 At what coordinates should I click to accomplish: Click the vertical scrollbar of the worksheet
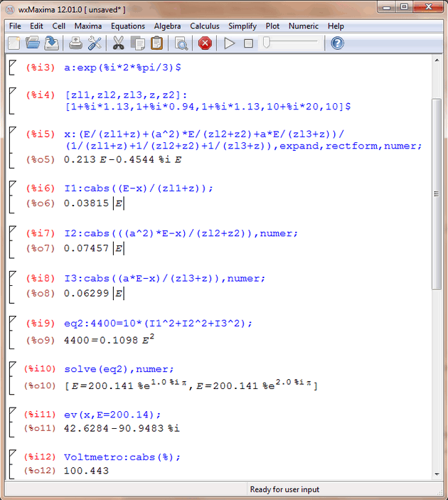[437, 192]
